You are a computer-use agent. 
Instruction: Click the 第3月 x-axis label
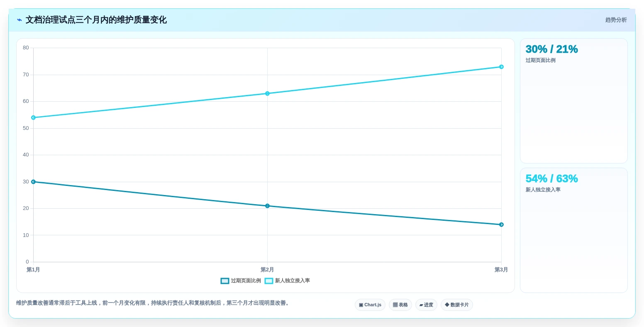point(501,270)
